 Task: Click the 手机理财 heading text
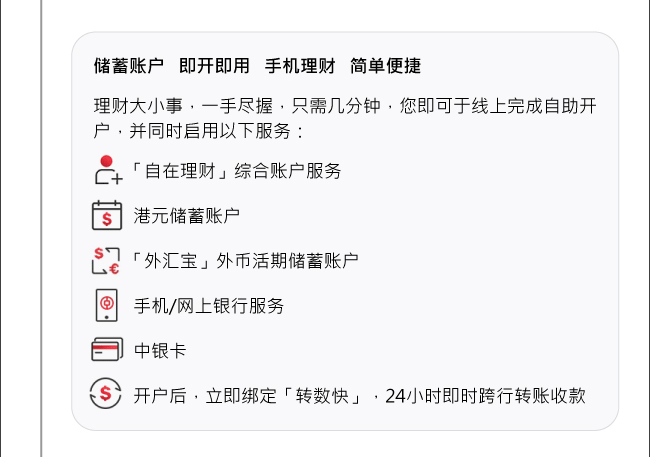point(300,66)
